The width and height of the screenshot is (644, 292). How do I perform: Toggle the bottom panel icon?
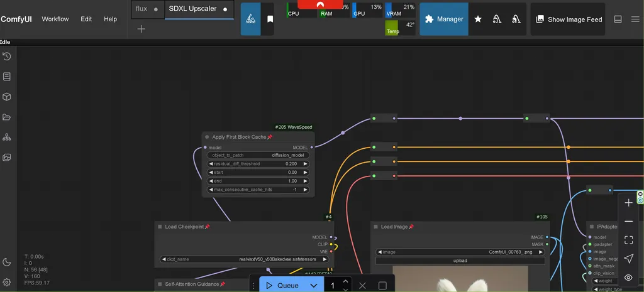click(x=618, y=19)
